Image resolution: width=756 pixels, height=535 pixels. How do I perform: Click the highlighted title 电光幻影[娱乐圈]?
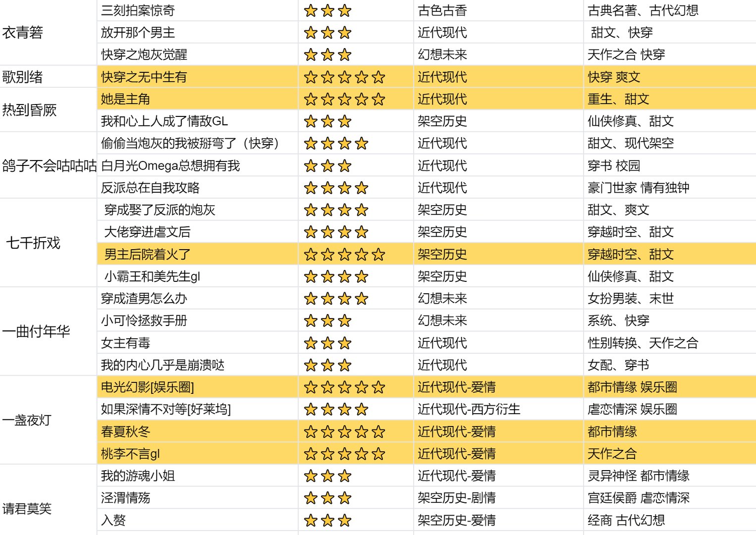pyautogui.click(x=148, y=387)
